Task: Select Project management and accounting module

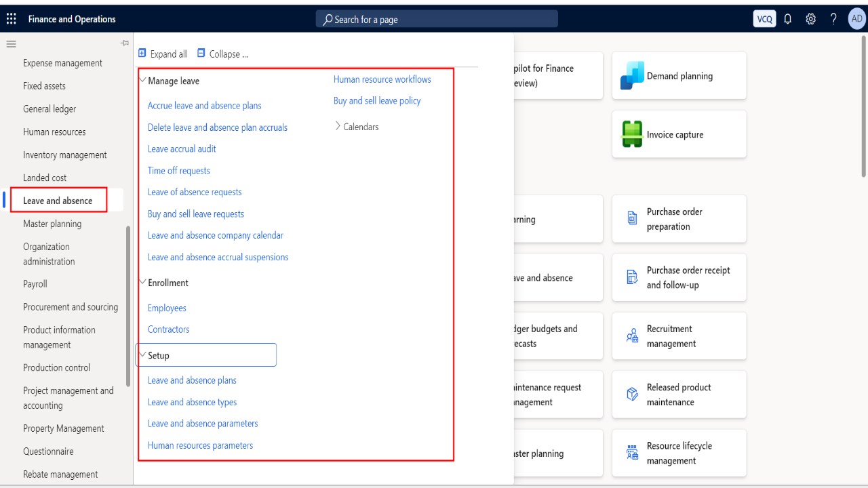Action: 68,398
